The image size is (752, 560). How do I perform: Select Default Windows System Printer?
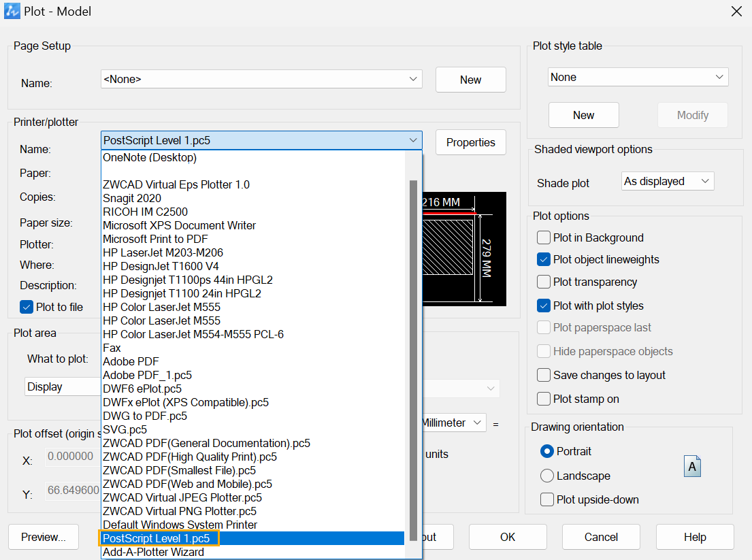(x=253, y=525)
